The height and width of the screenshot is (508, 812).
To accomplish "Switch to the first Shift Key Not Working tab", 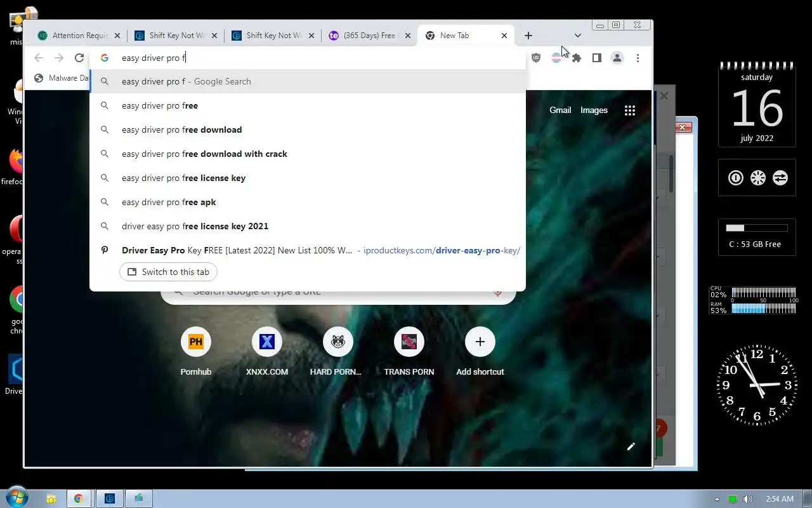I will [x=177, y=36].
